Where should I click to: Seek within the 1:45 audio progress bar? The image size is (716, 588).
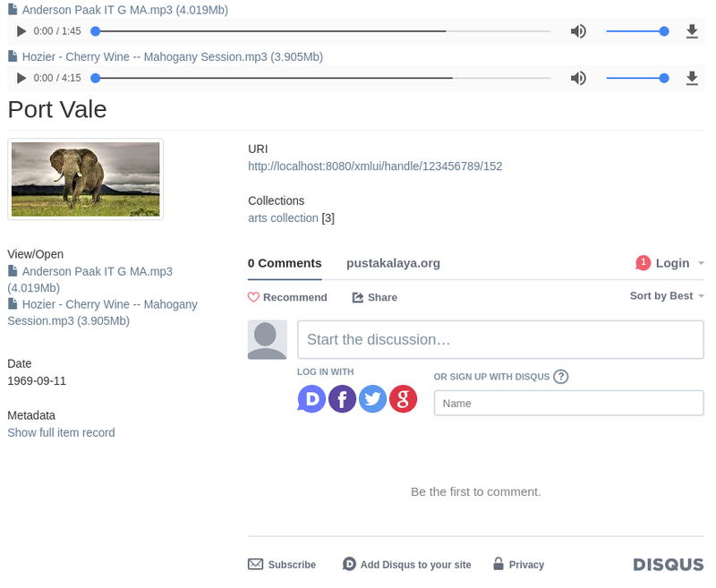point(320,31)
